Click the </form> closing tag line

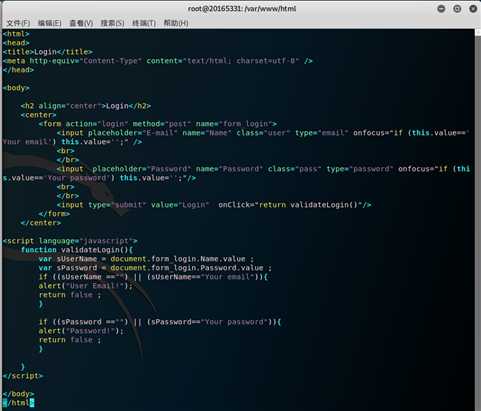click(54, 214)
